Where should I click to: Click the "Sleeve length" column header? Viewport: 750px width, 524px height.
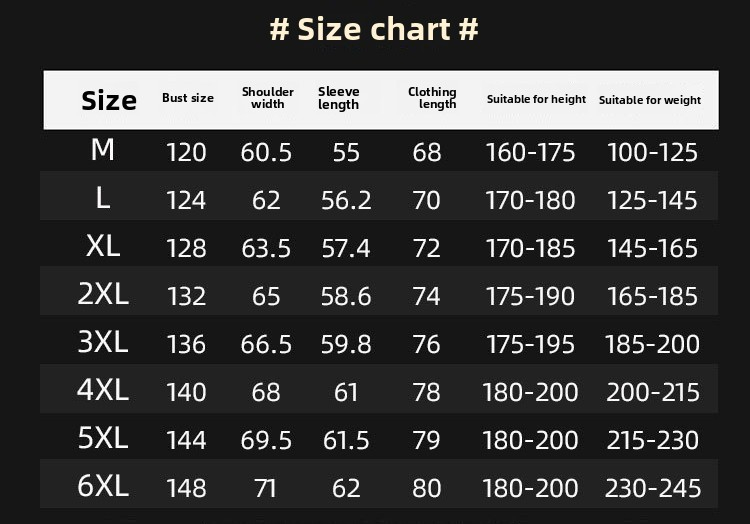coord(339,98)
